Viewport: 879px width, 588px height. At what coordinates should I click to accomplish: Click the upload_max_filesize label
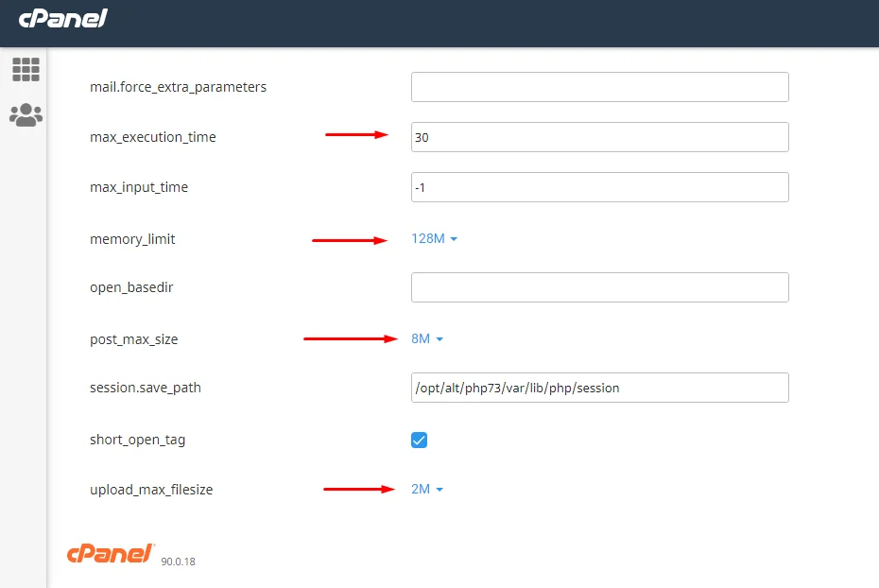(x=151, y=490)
